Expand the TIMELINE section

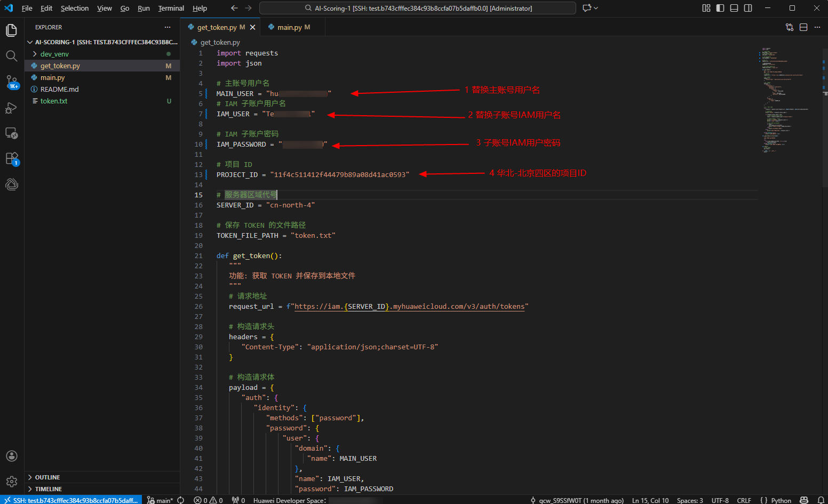pos(102,489)
